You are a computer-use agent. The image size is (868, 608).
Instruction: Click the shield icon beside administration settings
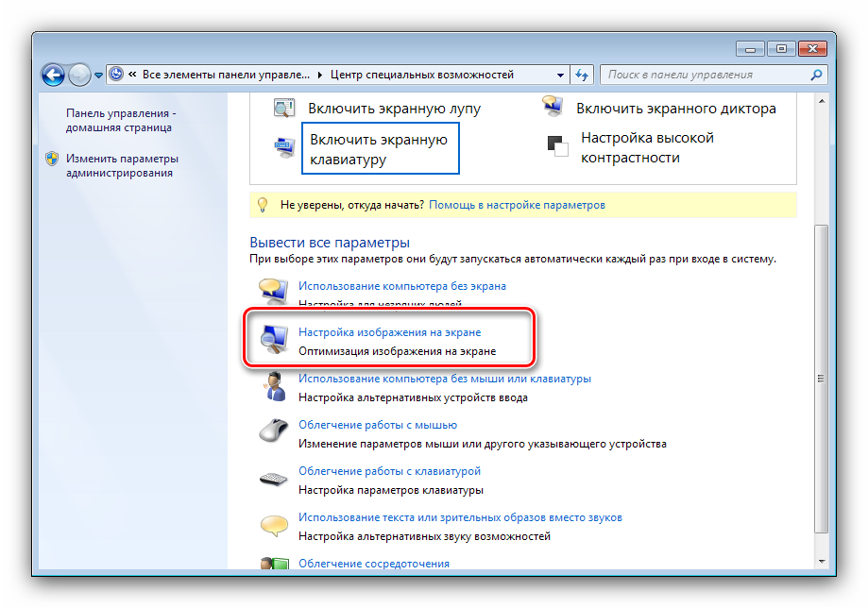point(52,159)
